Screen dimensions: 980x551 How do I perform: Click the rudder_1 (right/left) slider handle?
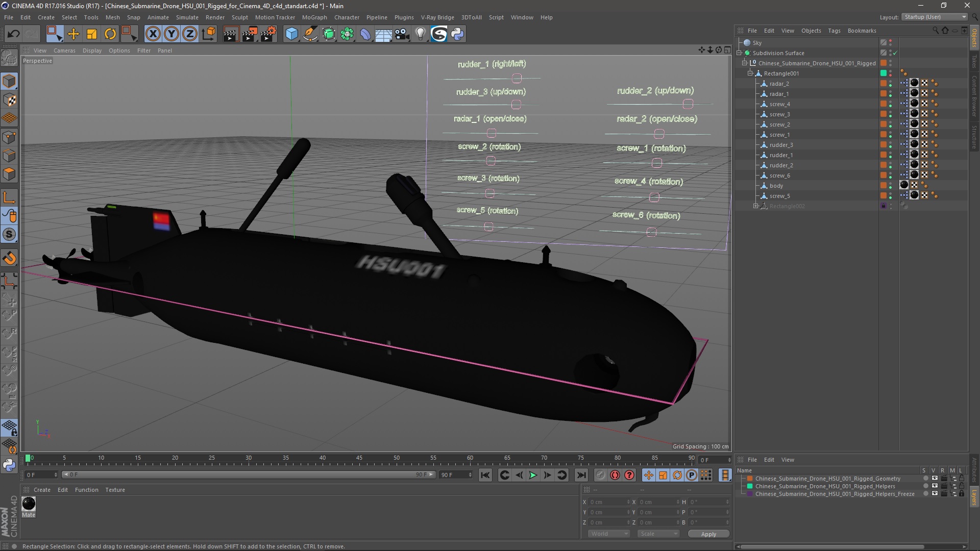click(x=517, y=78)
